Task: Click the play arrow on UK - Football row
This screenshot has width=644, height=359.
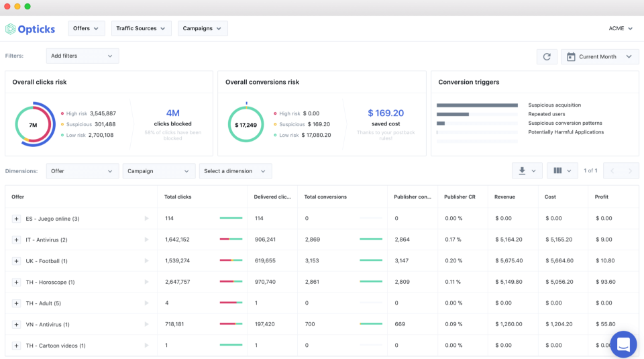Action: click(147, 261)
